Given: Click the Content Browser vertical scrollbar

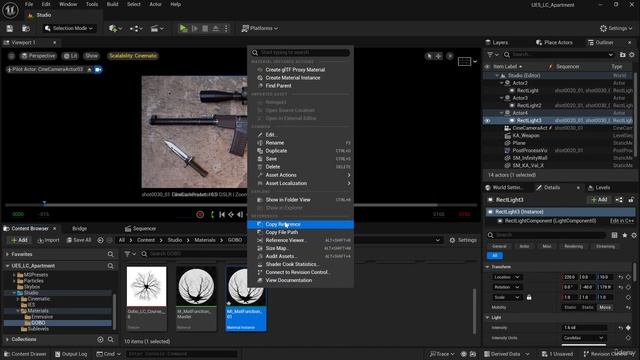Looking at the screenshot, I should click(x=474, y=310).
